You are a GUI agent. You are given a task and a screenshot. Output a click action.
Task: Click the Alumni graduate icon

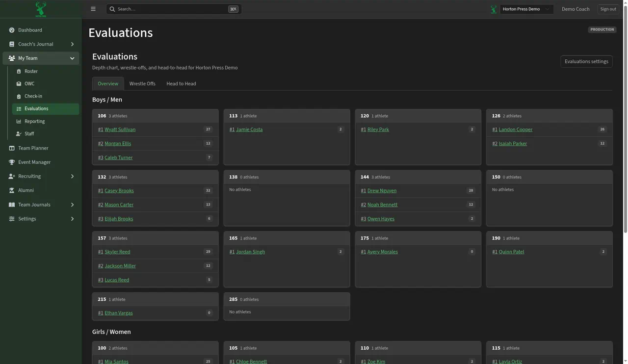tap(12, 190)
